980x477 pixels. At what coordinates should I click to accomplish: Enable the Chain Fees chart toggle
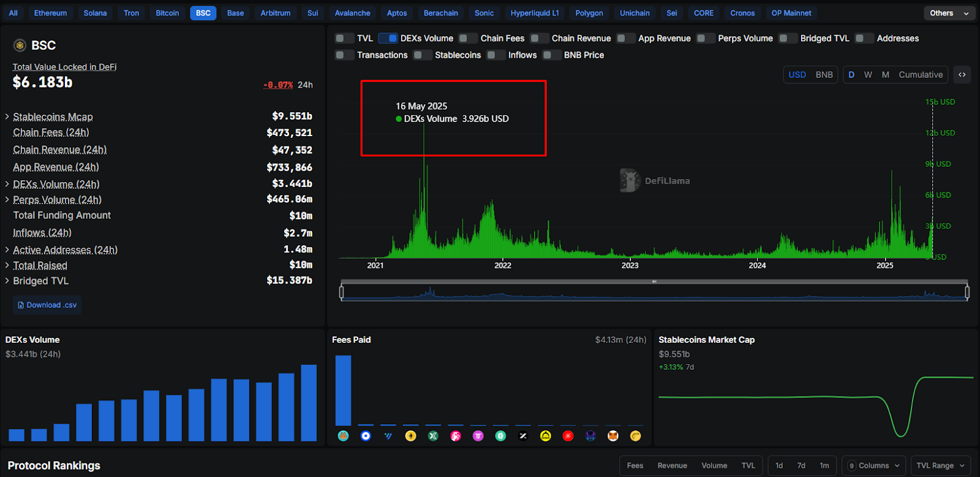pyautogui.click(x=468, y=38)
